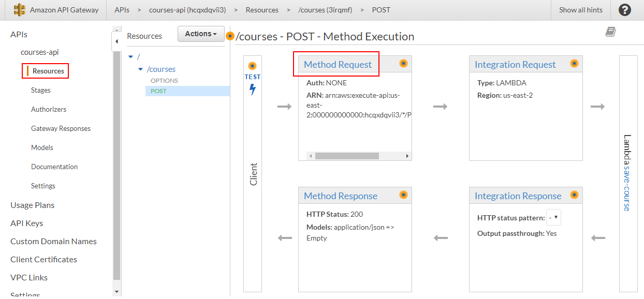Open the Actions dropdown button

pyautogui.click(x=201, y=34)
